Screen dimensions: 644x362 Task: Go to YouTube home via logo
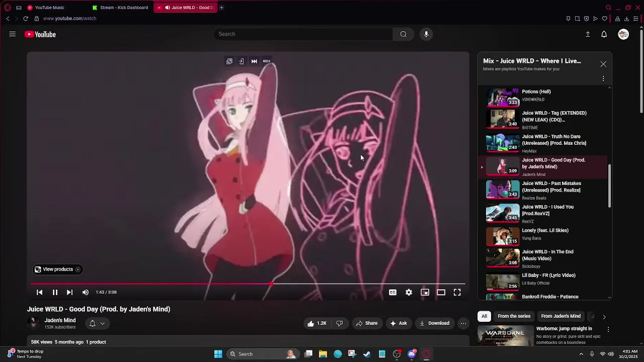pos(40,34)
